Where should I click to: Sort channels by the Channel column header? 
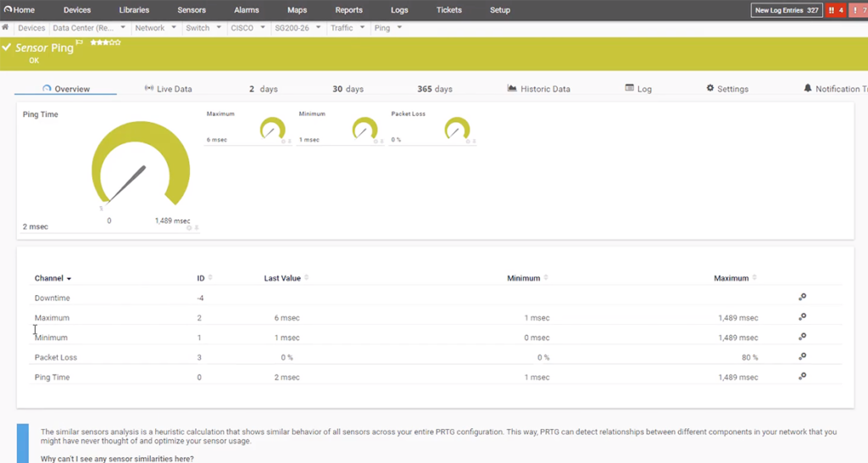[53, 278]
